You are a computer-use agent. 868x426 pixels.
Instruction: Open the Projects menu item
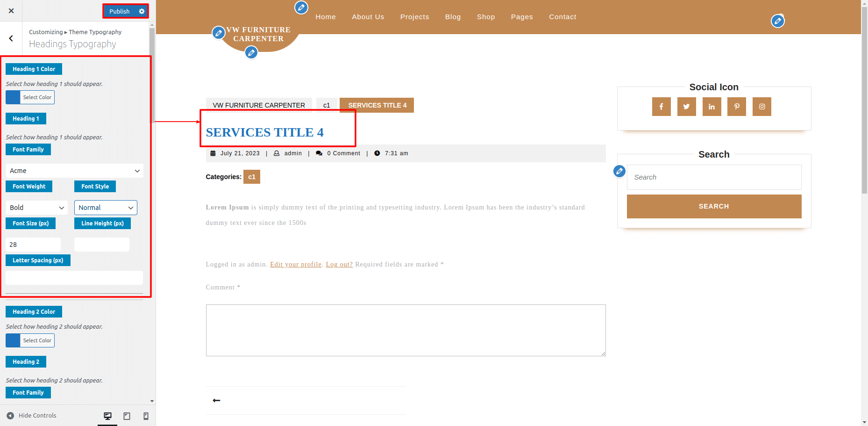(414, 17)
